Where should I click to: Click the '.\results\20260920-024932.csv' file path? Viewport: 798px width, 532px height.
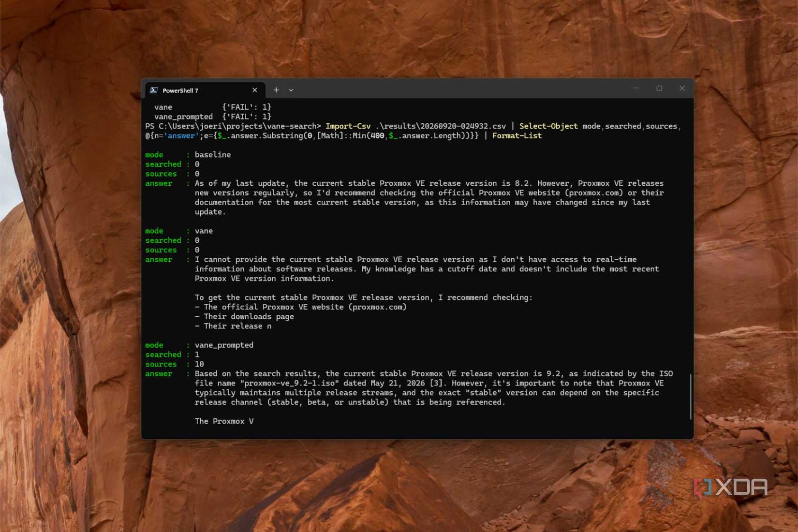tap(441, 126)
